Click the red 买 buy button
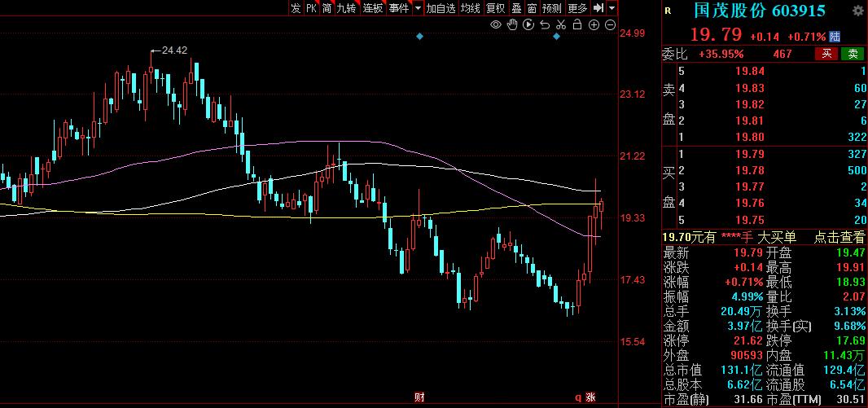The height and width of the screenshot is (408, 868). pyautogui.click(x=826, y=55)
